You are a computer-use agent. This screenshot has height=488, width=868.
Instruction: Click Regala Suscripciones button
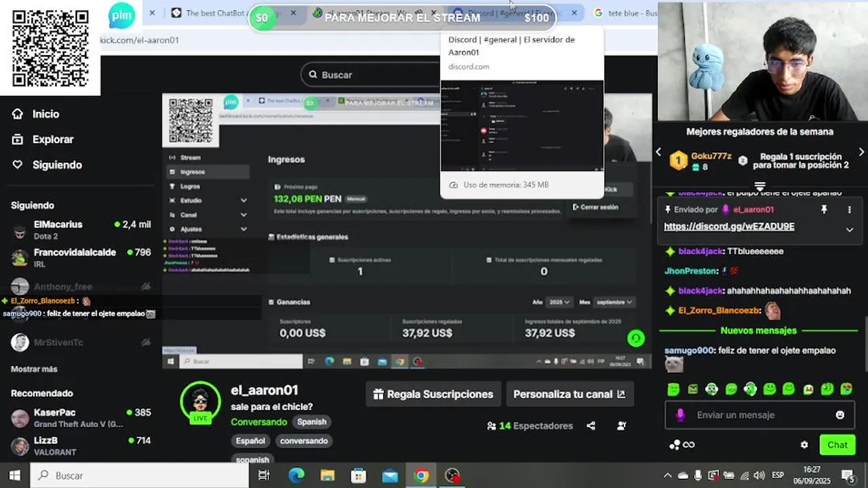(x=433, y=394)
